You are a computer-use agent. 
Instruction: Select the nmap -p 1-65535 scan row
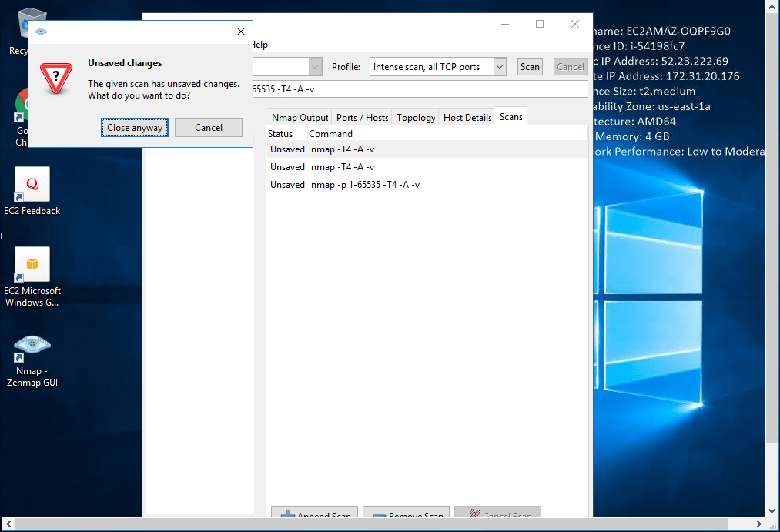pos(365,185)
